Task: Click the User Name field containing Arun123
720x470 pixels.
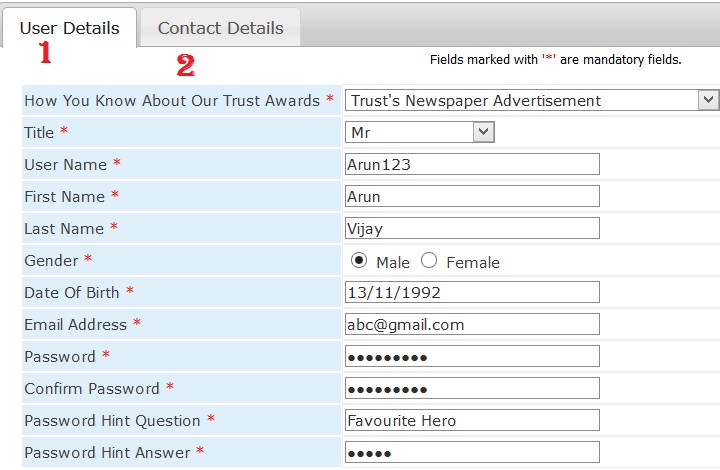Action: coord(471,164)
